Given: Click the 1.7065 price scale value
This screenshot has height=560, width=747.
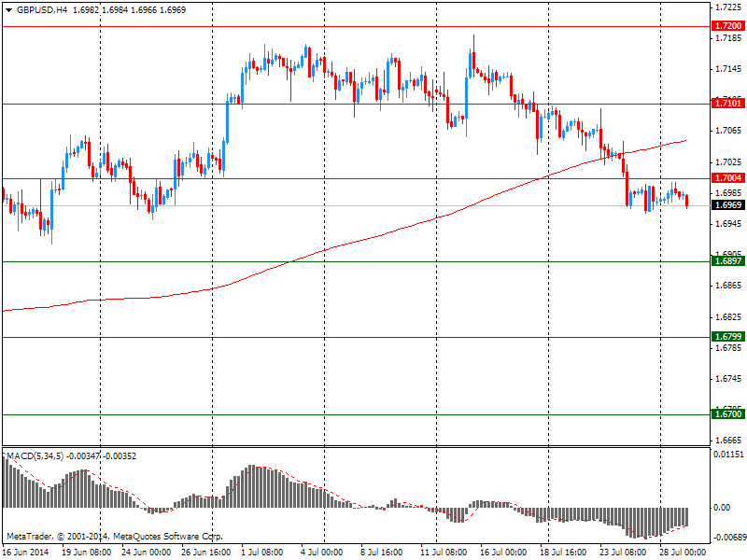Looking at the screenshot, I should 729,131.
